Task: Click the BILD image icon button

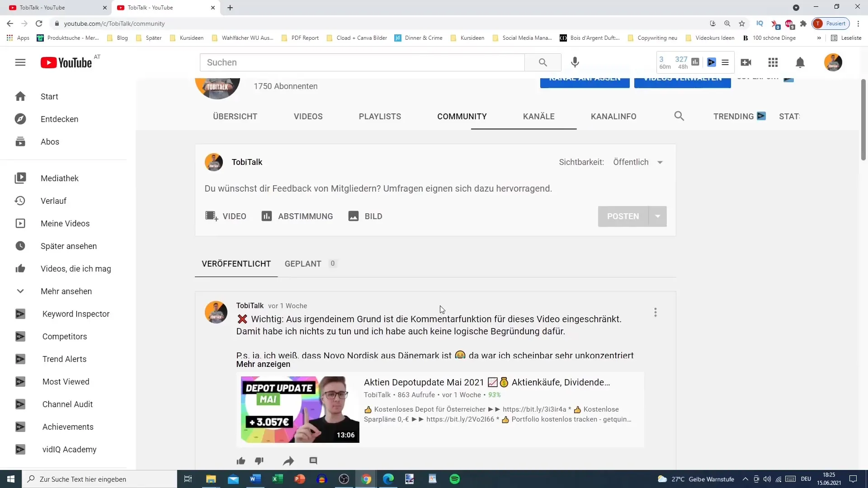Action: click(x=354, y=216)
